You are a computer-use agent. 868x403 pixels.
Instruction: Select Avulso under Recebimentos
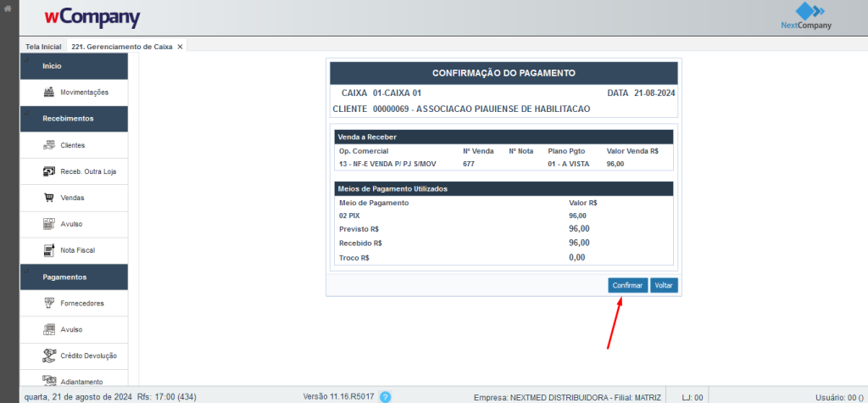tap(71, 224)
